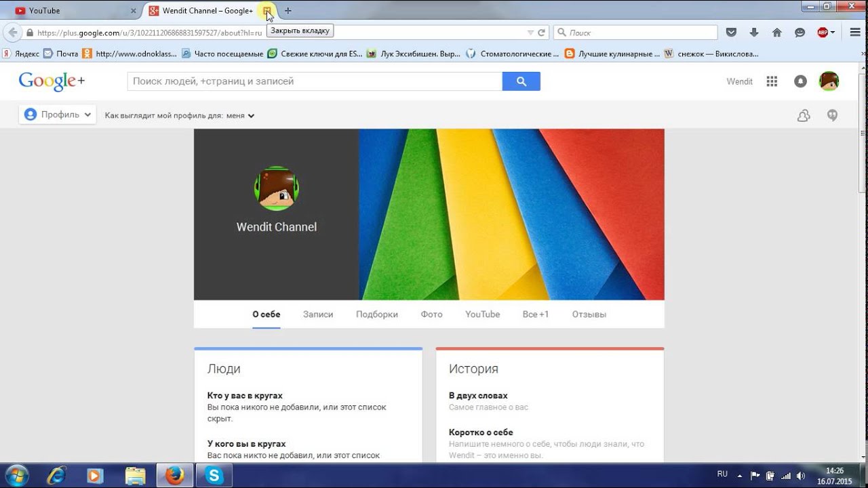Open Skype from the taskbar

tap(214, 476)
